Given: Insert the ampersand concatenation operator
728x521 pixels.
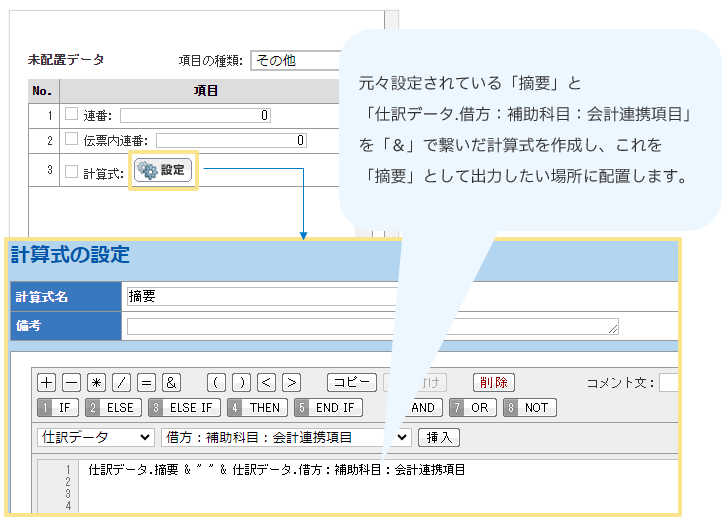Looking at the screenshot, I should click(171, 382).
